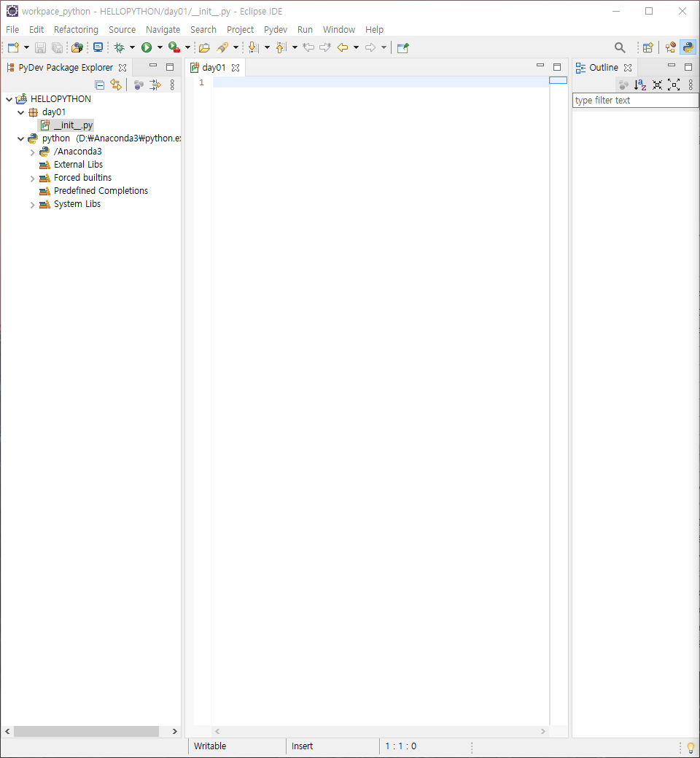The width and height of the screenshot is (700, 758).
Task: Expand the Forced builtins node
Action: [32, 179]
